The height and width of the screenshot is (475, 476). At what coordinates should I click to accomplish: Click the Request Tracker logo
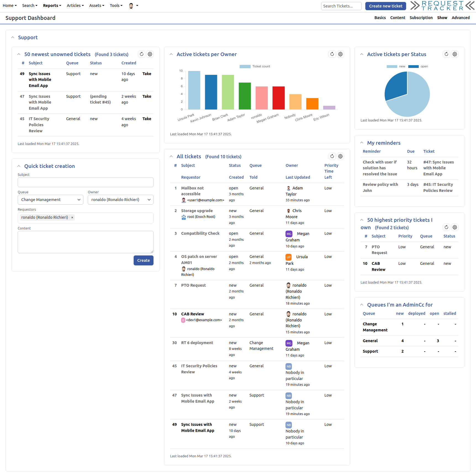pyautogui.click(x=442, y=6)
